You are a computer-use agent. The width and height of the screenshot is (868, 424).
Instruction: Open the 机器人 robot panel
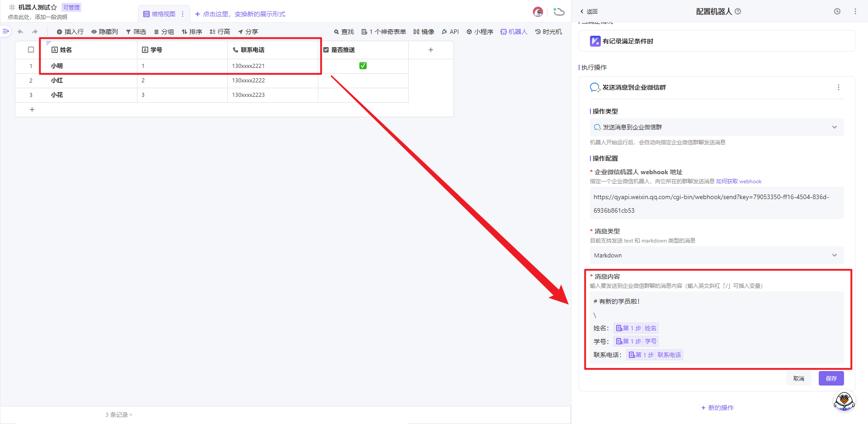pos(514,32)
